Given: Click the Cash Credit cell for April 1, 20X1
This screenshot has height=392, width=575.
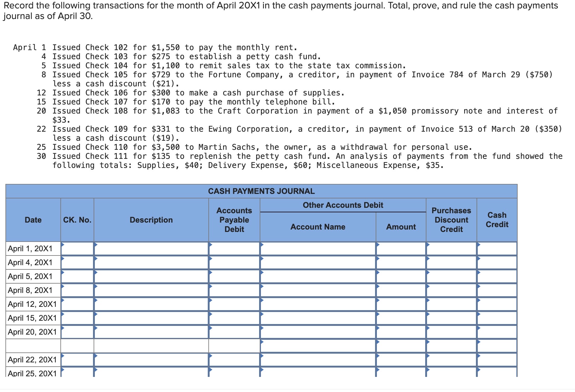Looking at the screenshot, I should [x=497, y=249].
